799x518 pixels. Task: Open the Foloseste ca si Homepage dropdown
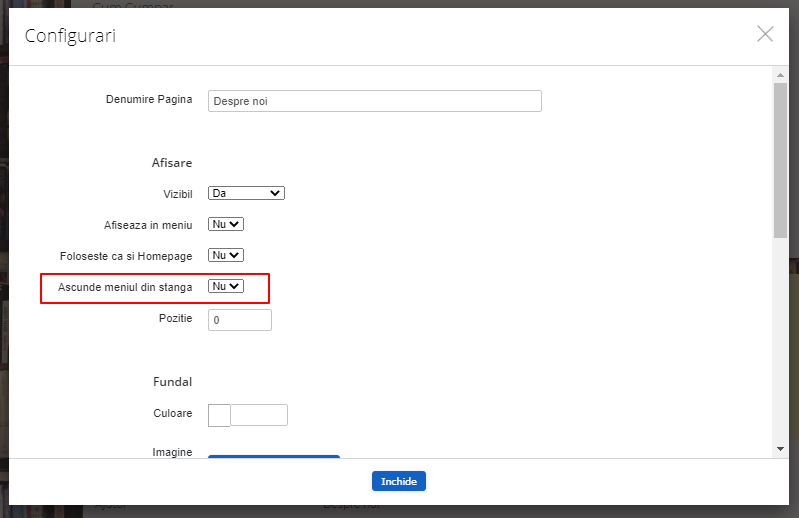[x=226, y=256]
